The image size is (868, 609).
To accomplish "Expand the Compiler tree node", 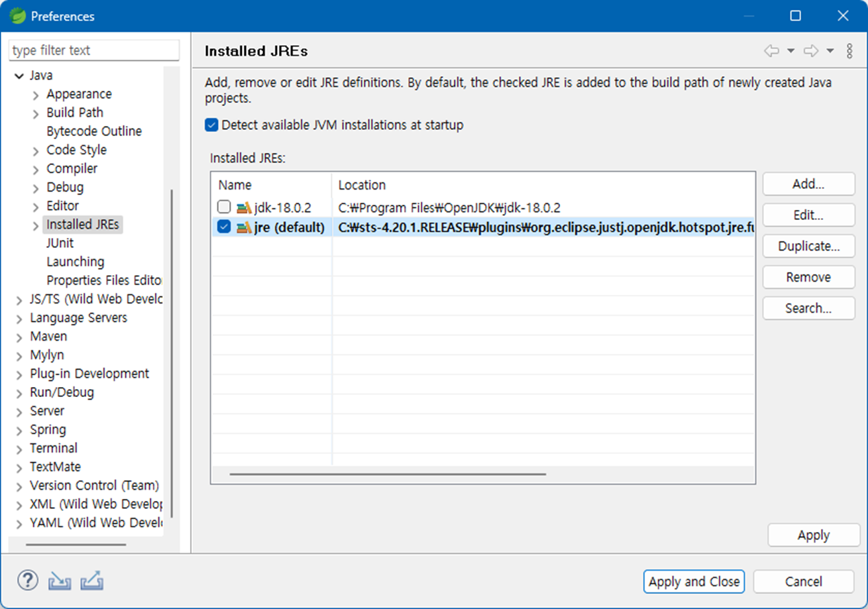I will pyautogui.click(x=36, y=170).
